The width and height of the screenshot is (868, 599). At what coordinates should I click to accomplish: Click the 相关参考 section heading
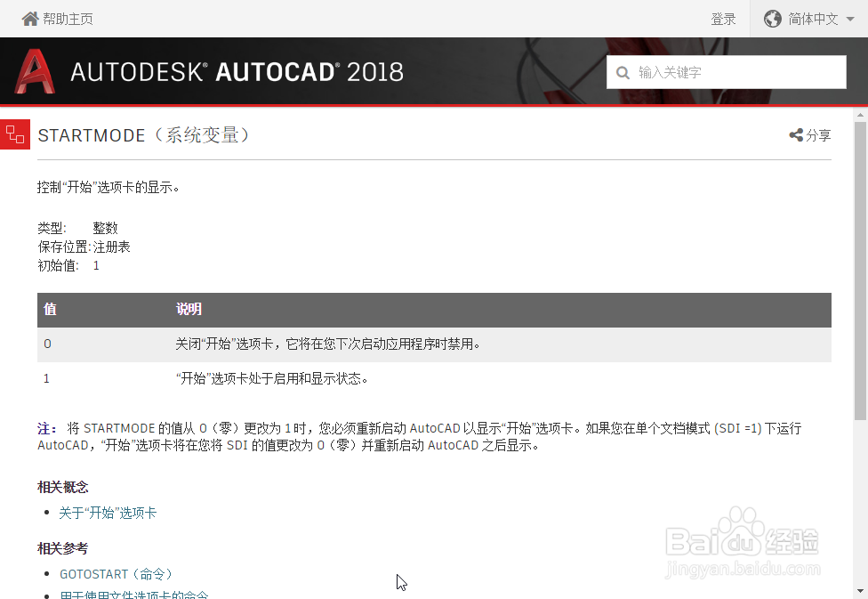[63, 548]
